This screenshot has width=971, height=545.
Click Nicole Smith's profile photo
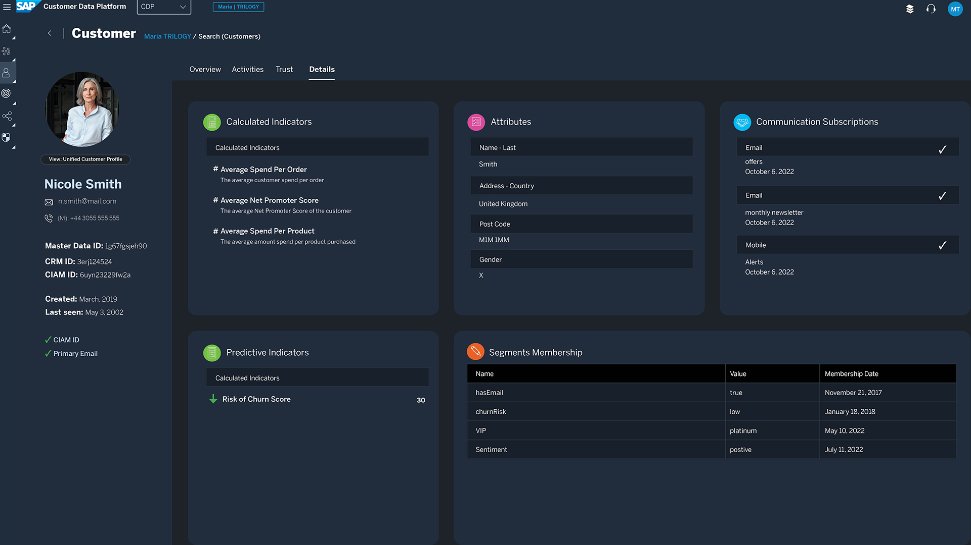(x=83, y=109)
